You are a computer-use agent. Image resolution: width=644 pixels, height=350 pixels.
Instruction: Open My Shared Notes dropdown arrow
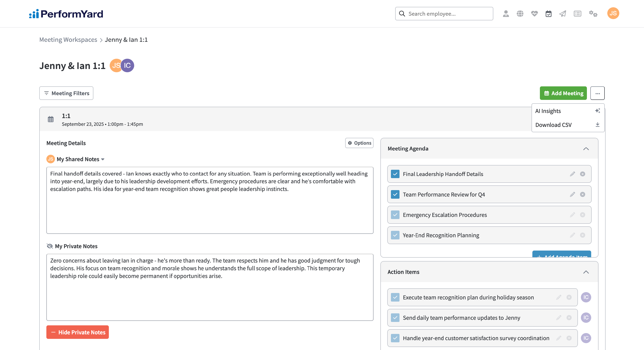coord(103,159)
